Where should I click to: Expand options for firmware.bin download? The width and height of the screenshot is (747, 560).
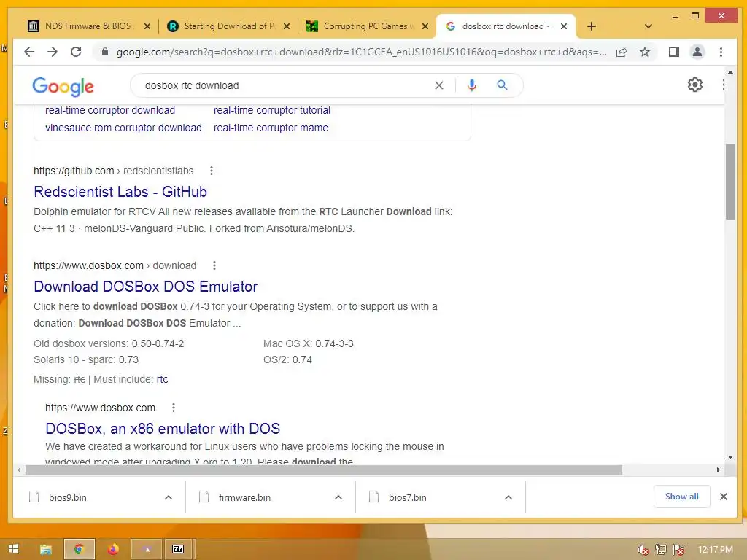pyautogui.click(x=338, y=497)
